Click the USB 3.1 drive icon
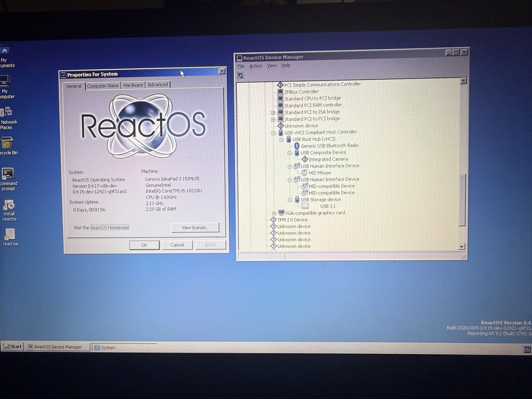 tap(305, 206)
